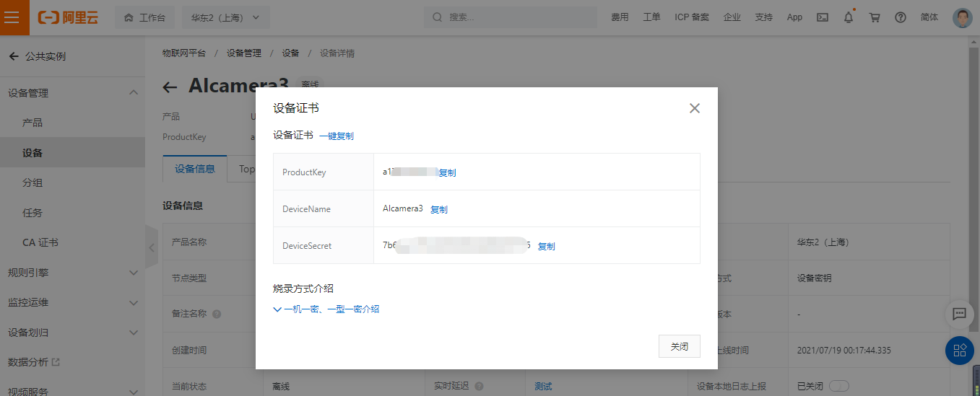Image resolution: width=980 pixels, height=396 pixels.
Task: Copy the DeviceSecret value
Action: [x=547, y=246]
